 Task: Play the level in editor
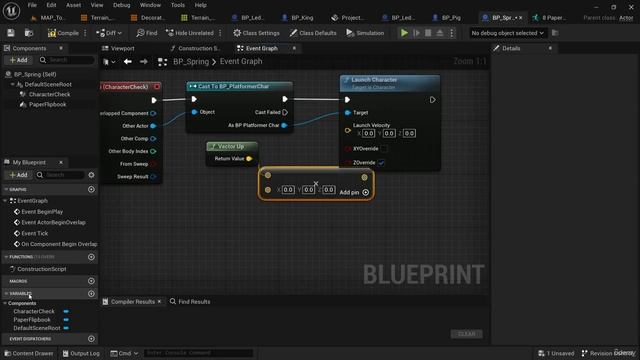pyautogui.click(x=404, y=33)
